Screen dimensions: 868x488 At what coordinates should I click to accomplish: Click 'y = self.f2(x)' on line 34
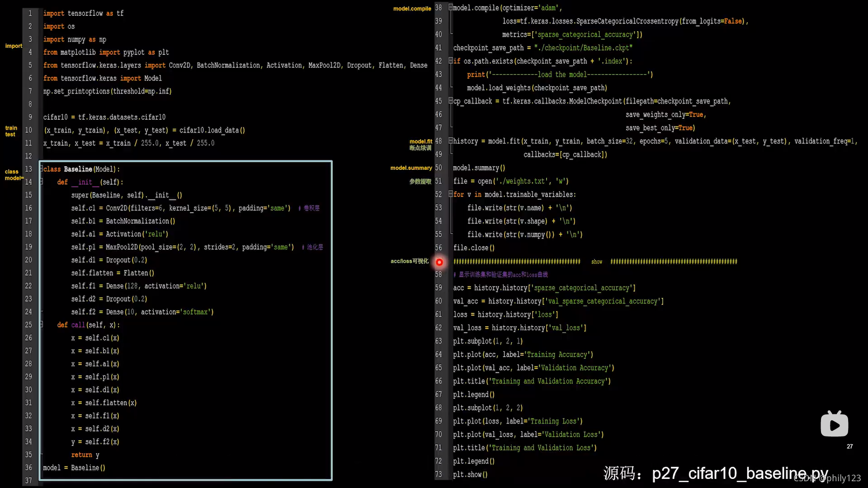click(x=95, y=441)
